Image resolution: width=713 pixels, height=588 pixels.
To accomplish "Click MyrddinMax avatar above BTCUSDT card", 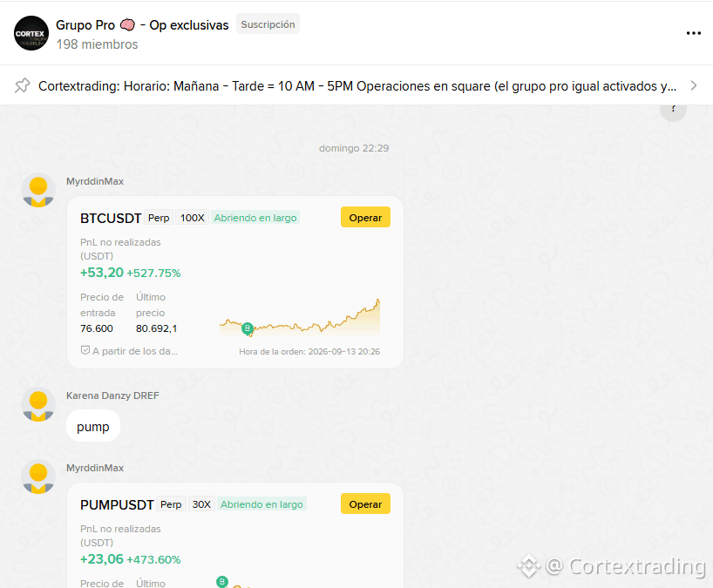I will pyautogui.click(x=38, y=190).
